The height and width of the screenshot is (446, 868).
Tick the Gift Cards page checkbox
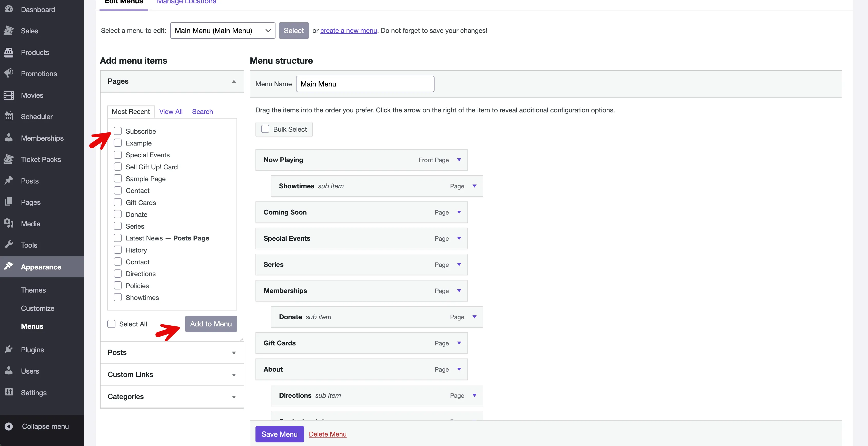pyautogui.click(x=117, y=202)
